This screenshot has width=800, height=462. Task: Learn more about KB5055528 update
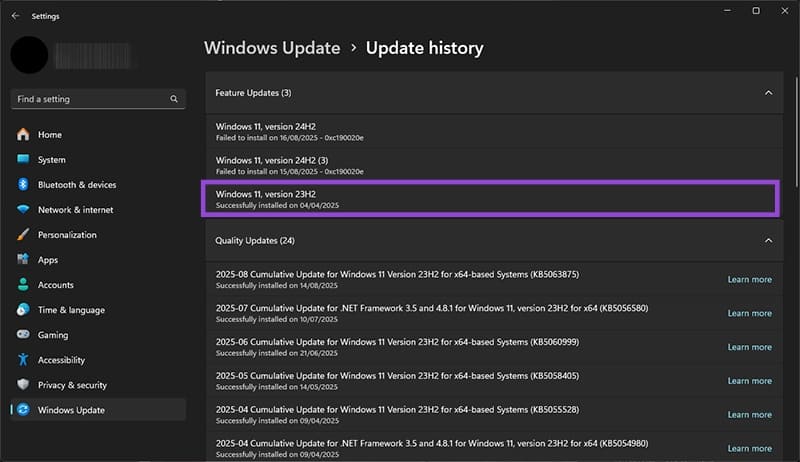749,415
